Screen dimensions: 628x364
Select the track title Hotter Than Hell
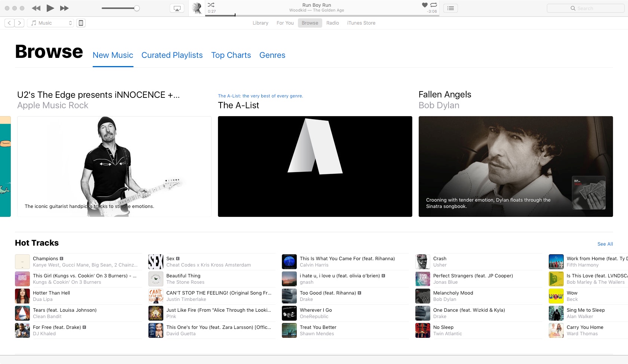coord(51,293)
